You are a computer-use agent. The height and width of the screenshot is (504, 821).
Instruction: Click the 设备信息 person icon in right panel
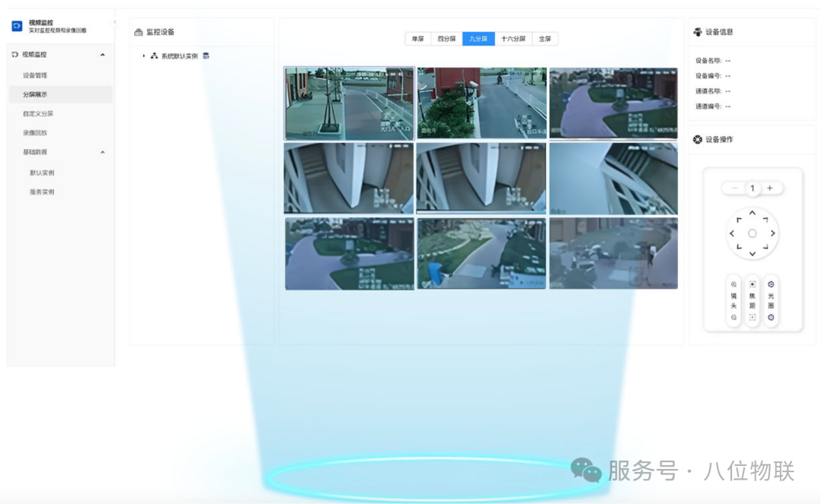(699, 31)
